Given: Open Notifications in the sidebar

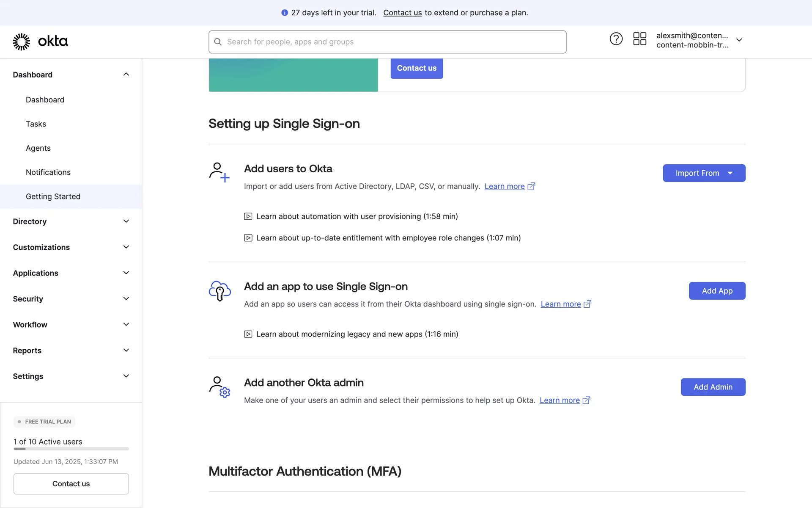Looking at the screenshot, I should click(x=48, y=172).
